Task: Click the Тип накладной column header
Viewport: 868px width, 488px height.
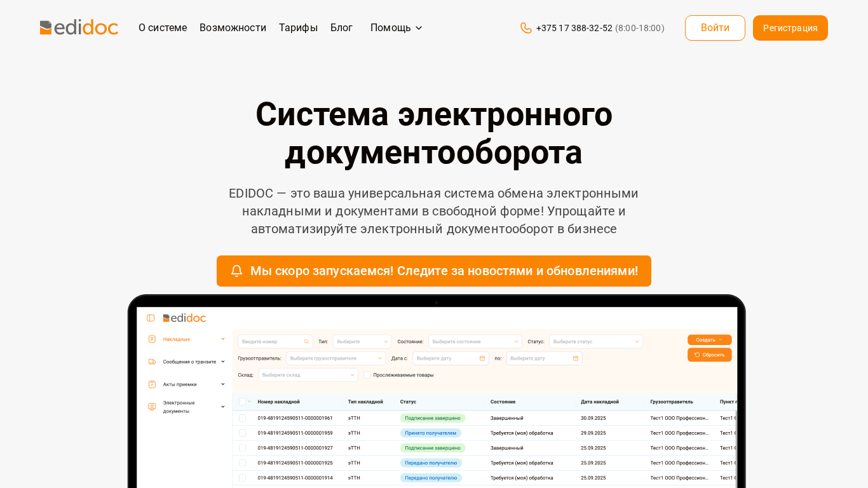Action: click(365, 402)
